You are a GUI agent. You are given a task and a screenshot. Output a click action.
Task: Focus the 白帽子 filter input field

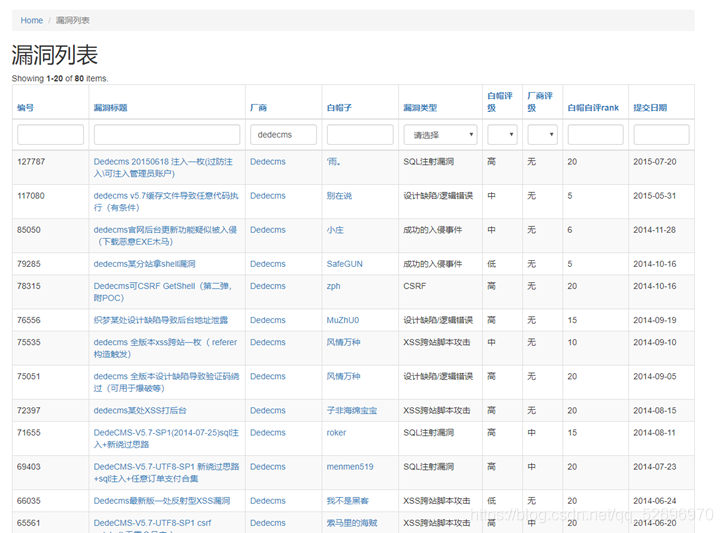[x=360, y=135]
